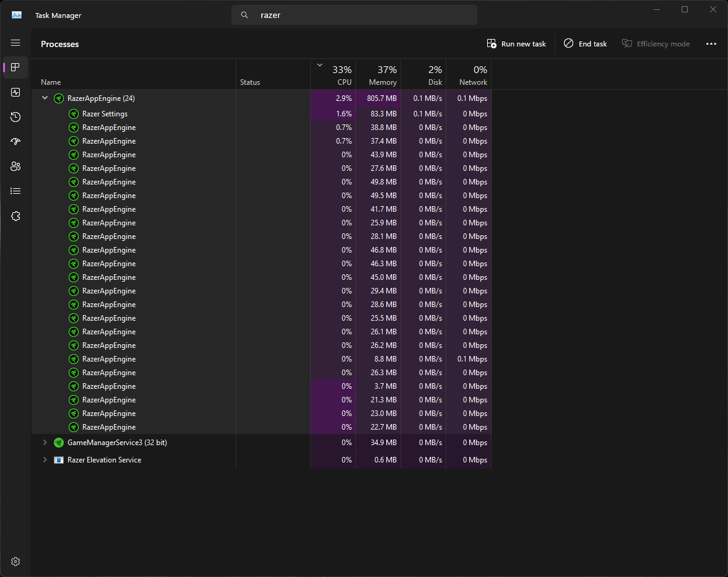Minimize the Task Manager window
The height and width of the screenshot is (577, 728).
(656, 9)
